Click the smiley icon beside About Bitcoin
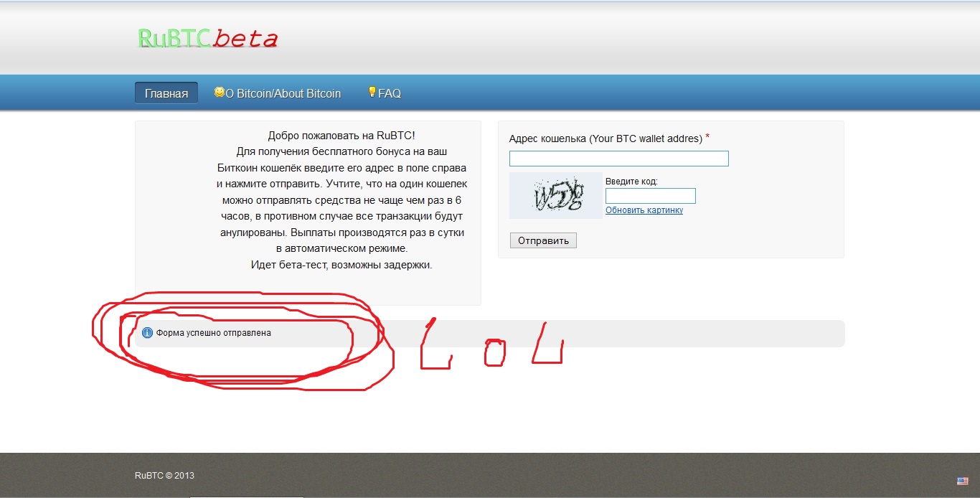 [220, 92]
